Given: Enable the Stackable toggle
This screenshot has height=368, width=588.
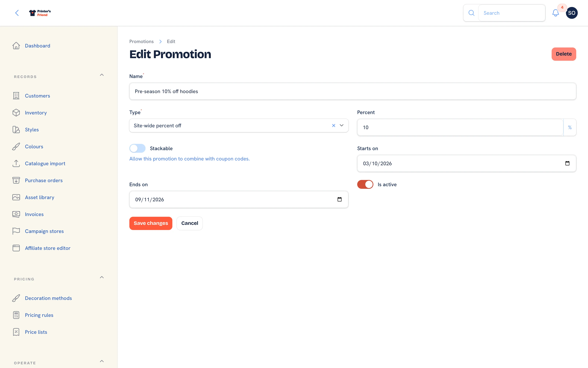Looking at the screenshot, I should (137, 148).
